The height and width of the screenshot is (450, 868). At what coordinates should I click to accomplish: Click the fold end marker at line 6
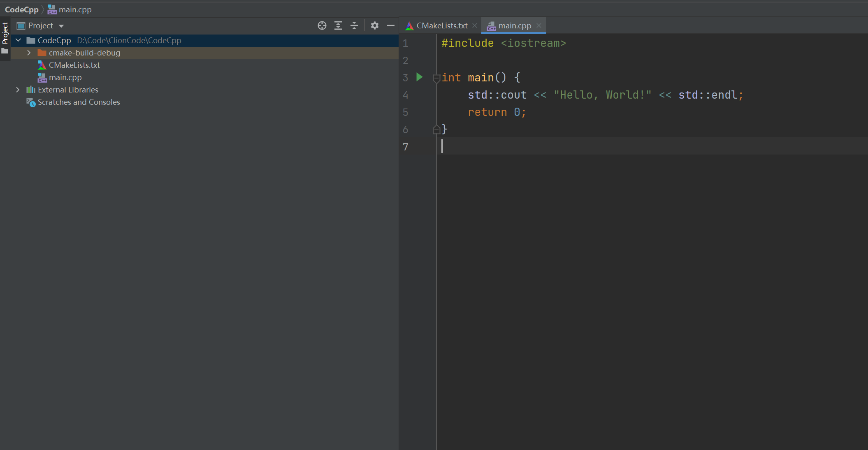click(x=436, y=129)
